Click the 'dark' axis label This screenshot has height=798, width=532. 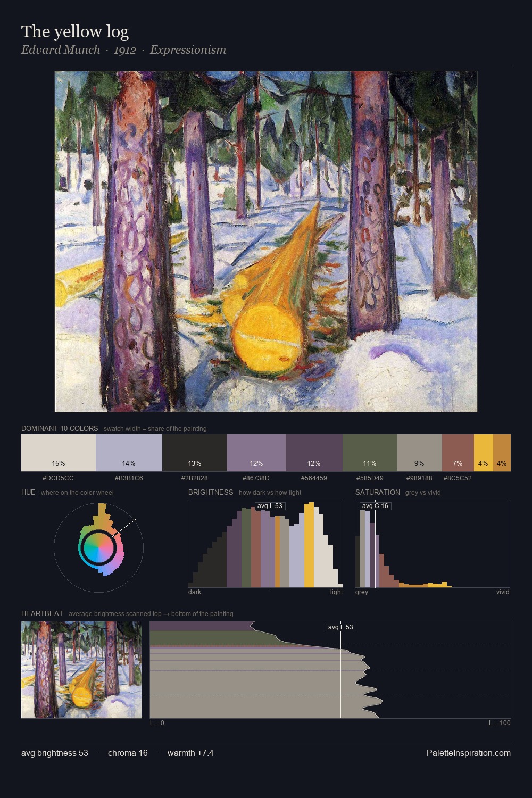pos(195,592)
